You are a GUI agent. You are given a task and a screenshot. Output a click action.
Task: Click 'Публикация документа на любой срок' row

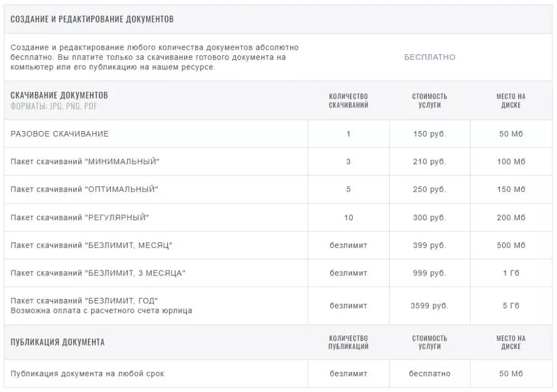[x=278, y=374]
